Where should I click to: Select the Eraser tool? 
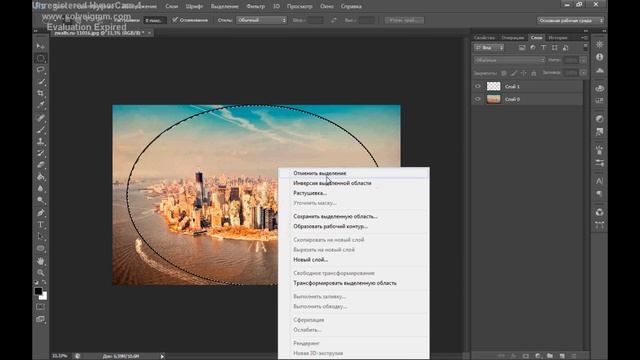click(40, 165)
